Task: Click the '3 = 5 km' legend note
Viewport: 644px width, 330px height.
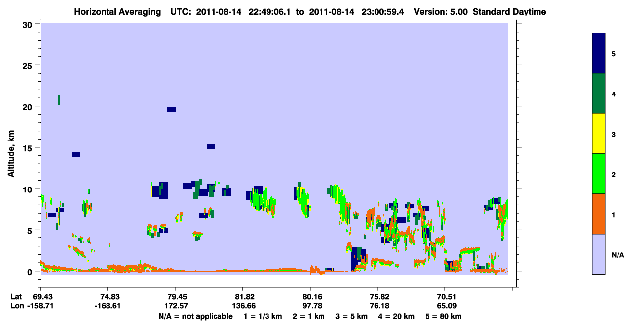Action: 352,316
